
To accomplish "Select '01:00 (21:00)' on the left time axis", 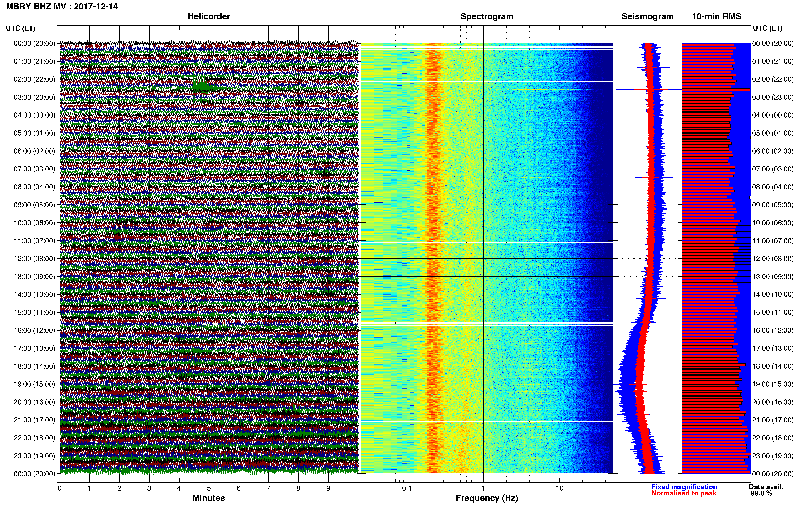I will tap(34, 62).
